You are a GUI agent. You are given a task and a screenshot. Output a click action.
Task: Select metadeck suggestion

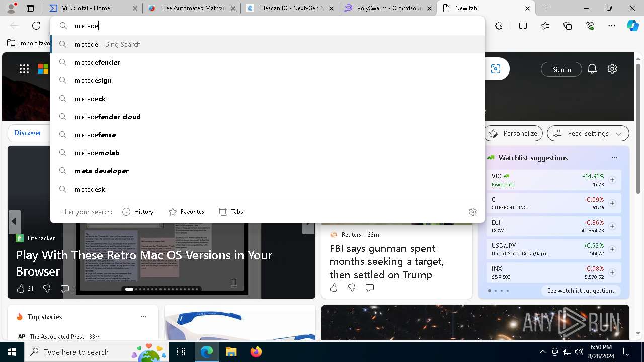pos(267,99)
